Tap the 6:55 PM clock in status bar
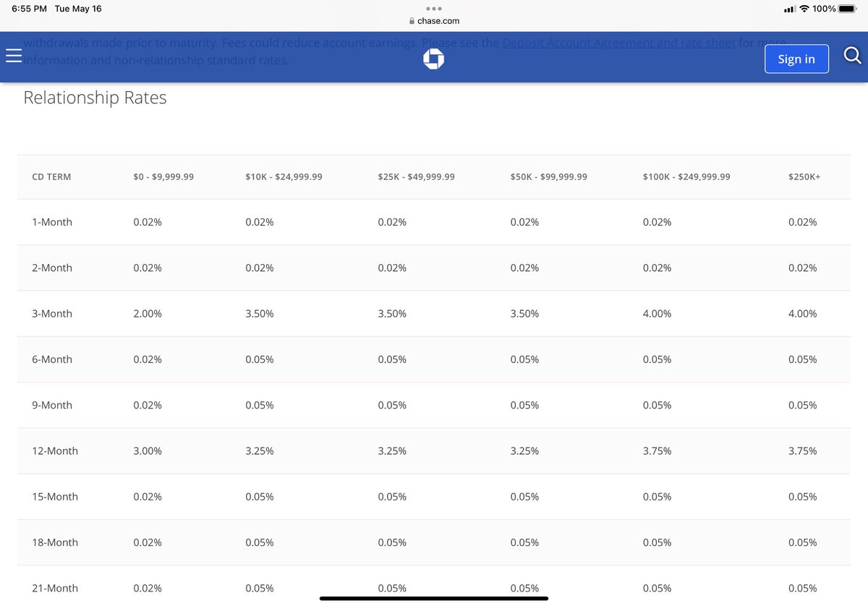868x606 pixels. [x=29, y=9]
